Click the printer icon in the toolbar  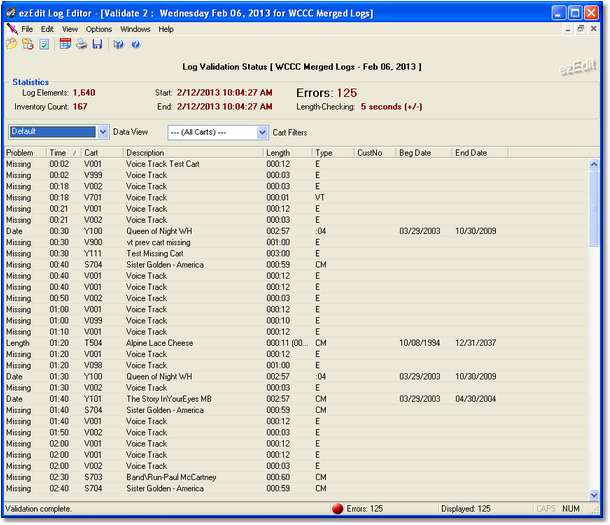coord(81,44)
